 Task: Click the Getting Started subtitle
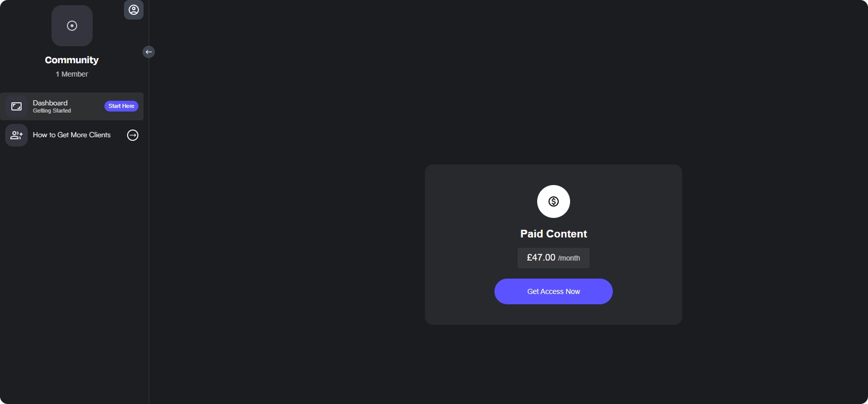52,111
